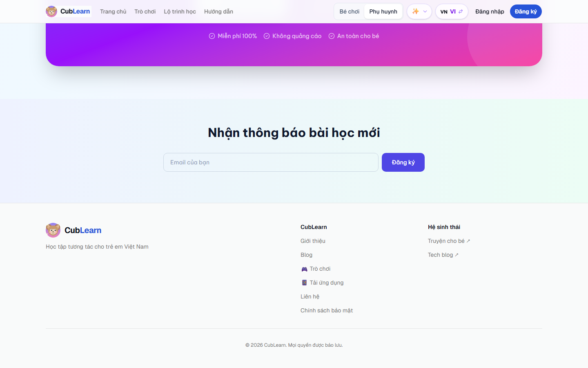Open Trò chơi in the top navigation
The height and width of the screenshot is (368, 588).
145,11
